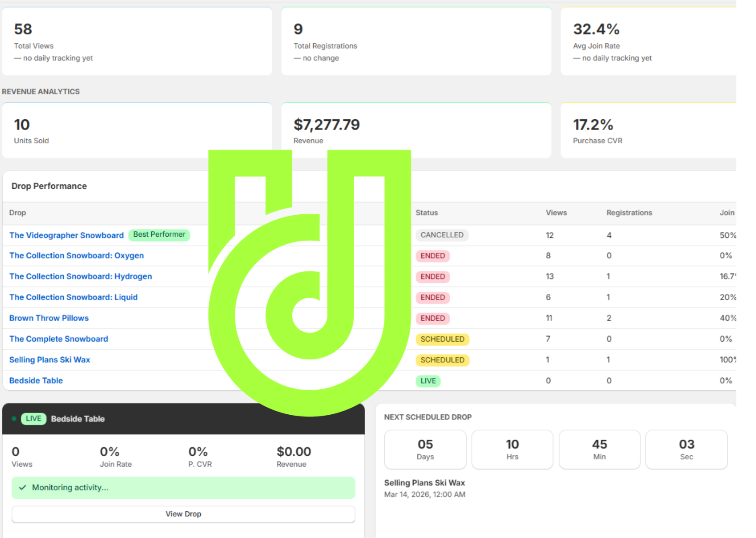This screenshot has width=756, height=538.
Task: Click the Total Views 58 value
Action: click(23, 29)
